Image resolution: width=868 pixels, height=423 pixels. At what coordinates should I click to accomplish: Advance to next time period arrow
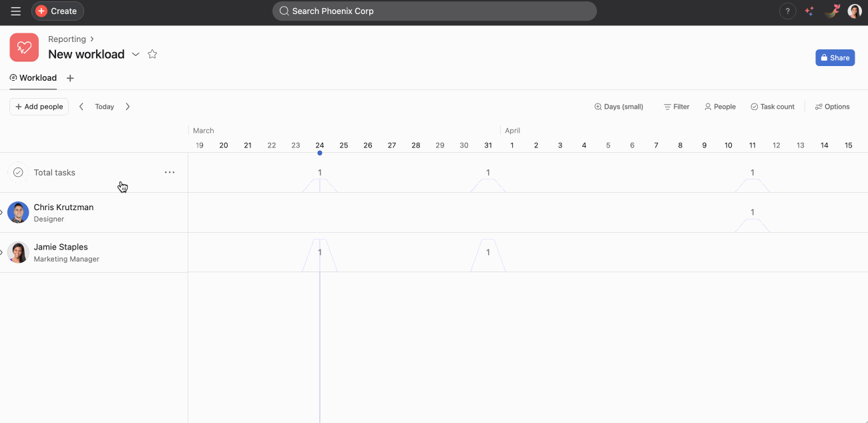tap(128, 107)
